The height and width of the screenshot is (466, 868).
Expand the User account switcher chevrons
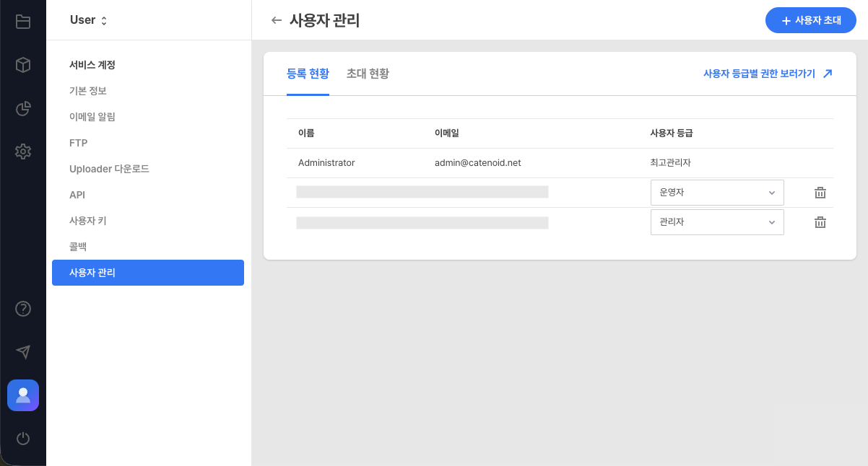click(103, 20)
